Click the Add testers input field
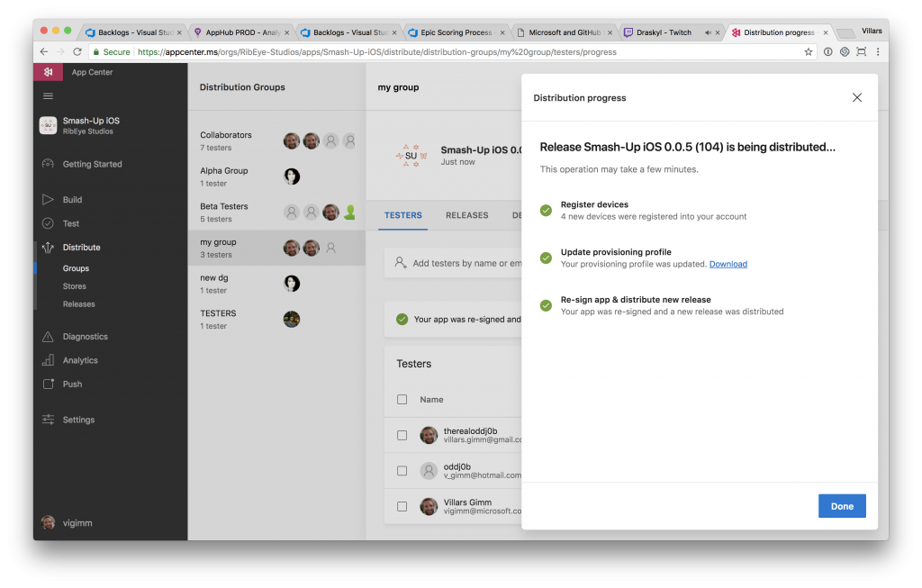This screenshot has width=922, height=588. (x=453, y=263)
